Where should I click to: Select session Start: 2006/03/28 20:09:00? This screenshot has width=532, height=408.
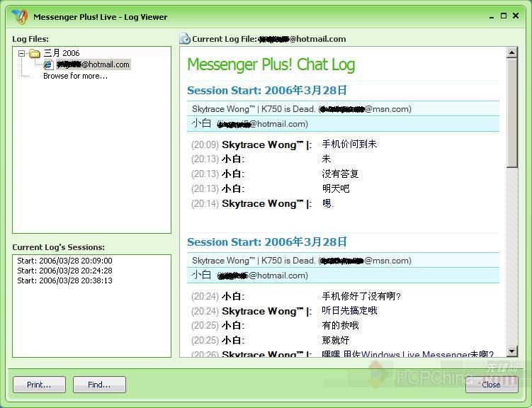(64, 261)
